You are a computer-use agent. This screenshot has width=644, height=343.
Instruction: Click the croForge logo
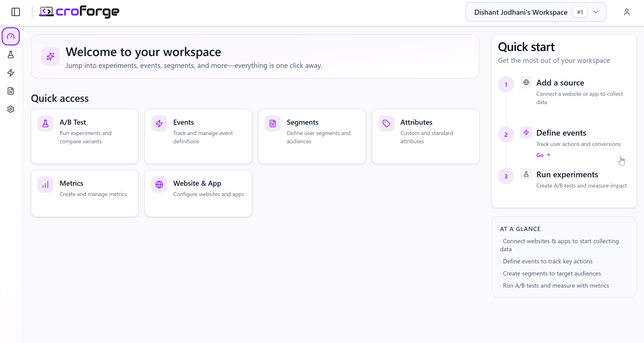[79, 12]
